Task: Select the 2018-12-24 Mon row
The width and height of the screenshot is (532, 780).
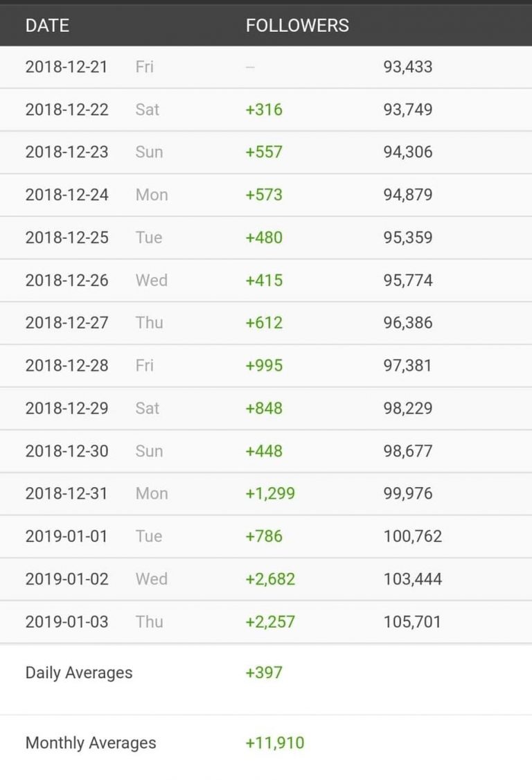Action: click(x=266, y=195)
